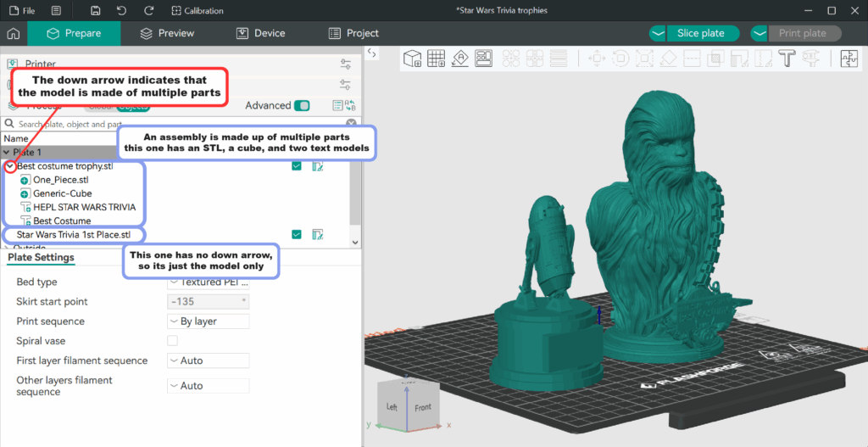Open the Mesh boolean tool
The image size is (868, 447).
(x=715, y=59)
